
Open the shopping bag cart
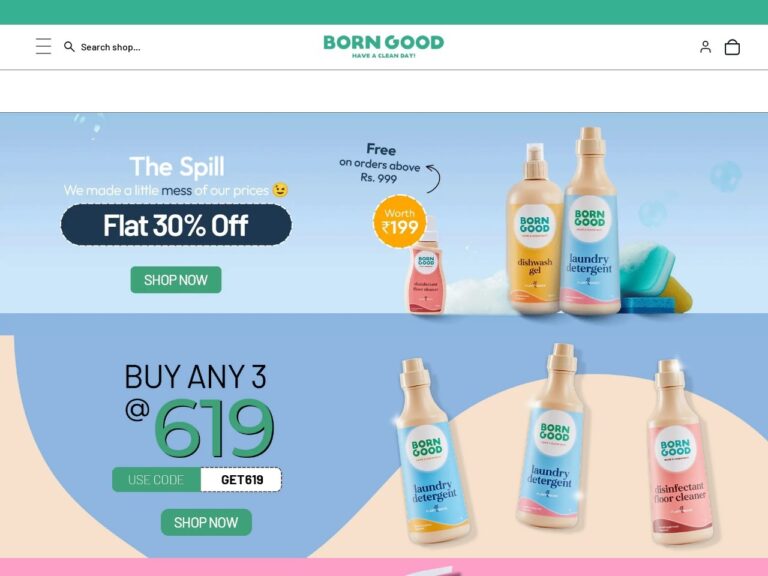click(x=732, y=47)
